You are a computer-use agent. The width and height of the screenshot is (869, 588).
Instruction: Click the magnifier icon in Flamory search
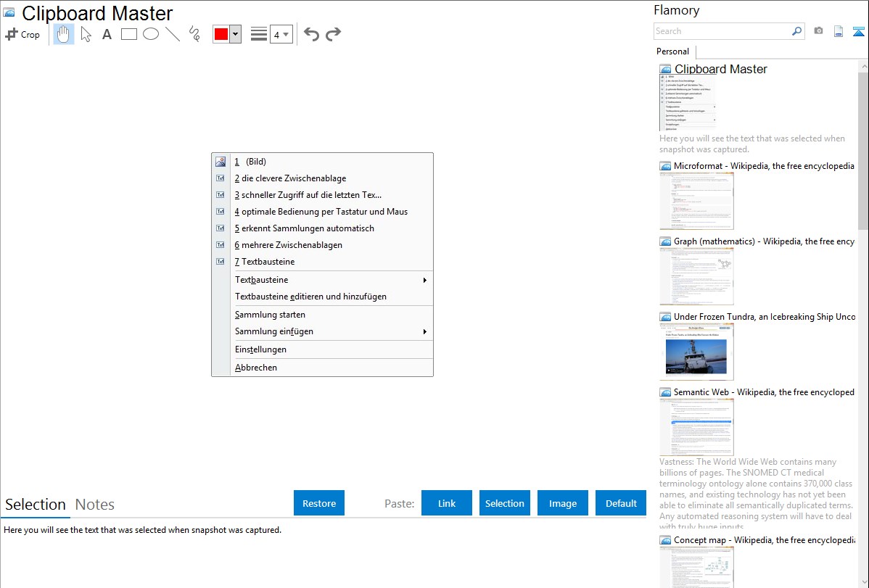coord(797,31)
